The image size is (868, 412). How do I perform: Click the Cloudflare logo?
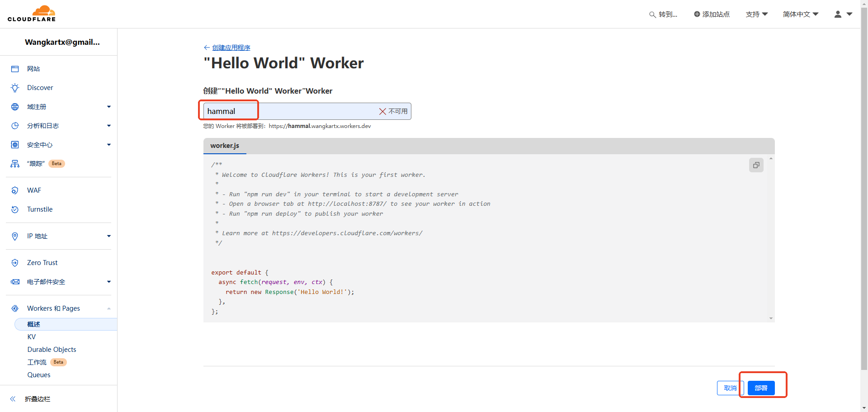pos(32,14)
